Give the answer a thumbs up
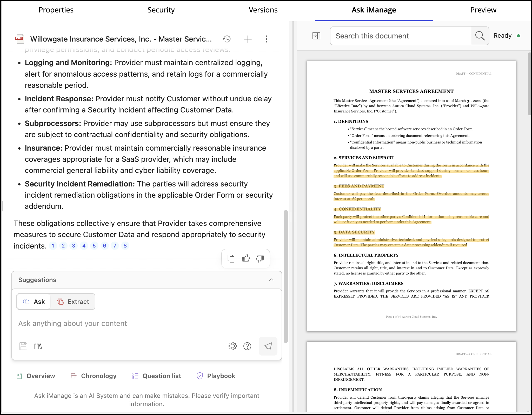The width and height of the screenshot is (532, 415). click(246, 258)
